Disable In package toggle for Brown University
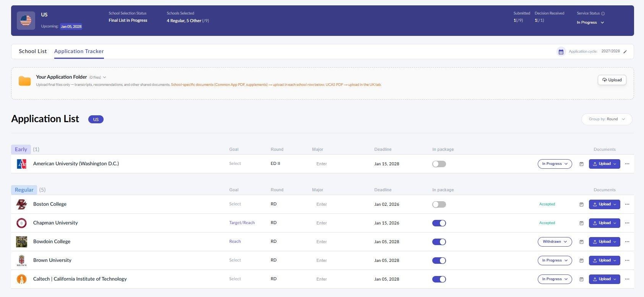The height and width of the screenshot is (297, 644). [439, 260]
